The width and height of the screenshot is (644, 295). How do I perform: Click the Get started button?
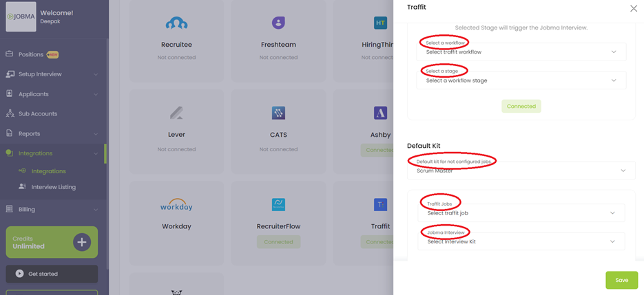[52, 274]
